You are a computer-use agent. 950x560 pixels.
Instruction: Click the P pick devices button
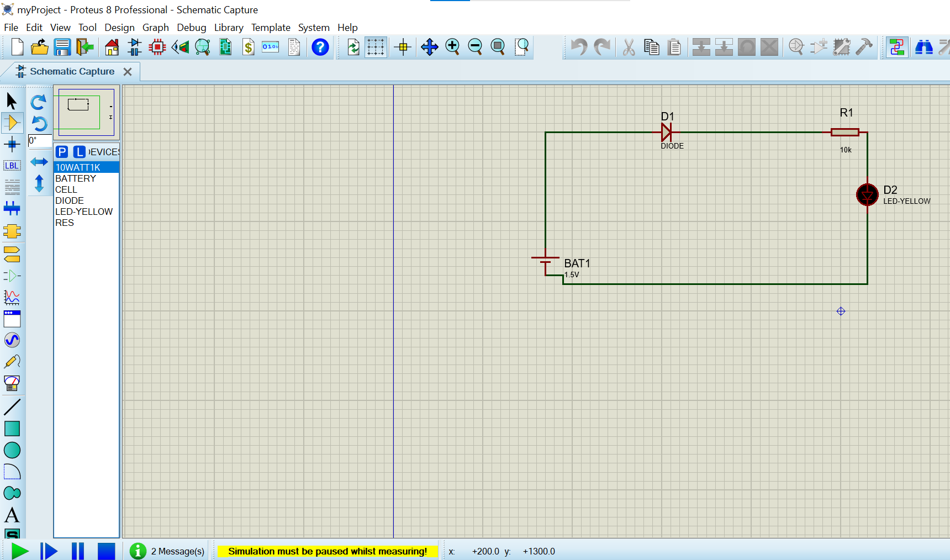(x=62, y=152)
